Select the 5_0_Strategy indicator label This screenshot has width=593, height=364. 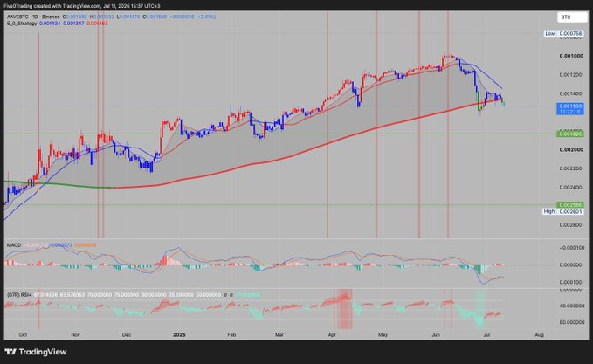(x=22, y=24)
